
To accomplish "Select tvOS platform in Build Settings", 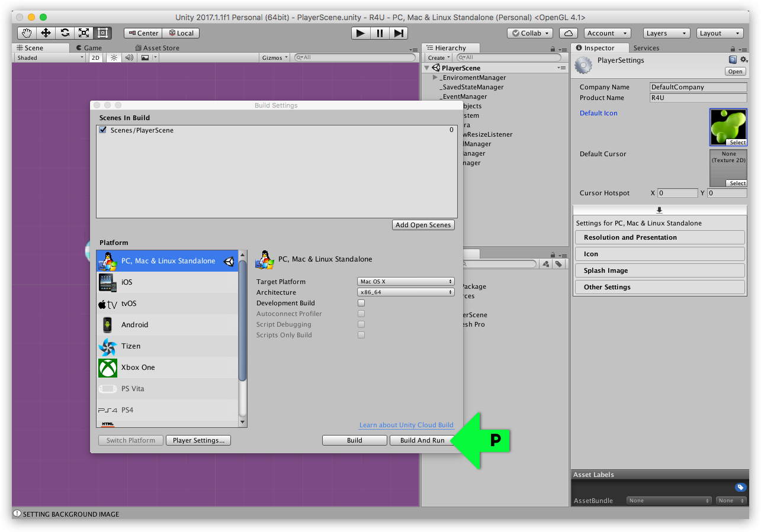I will (x=168, y=304).
